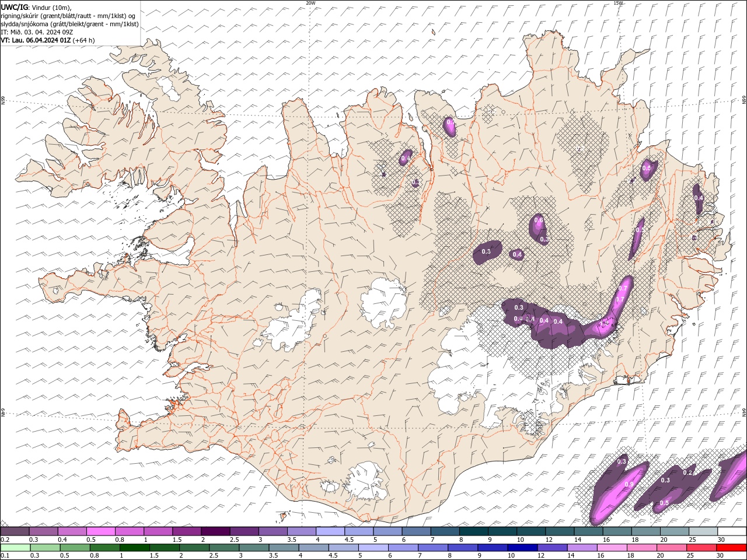This screenshot has height=560, width=747.
Task: Click the '15W' longitude label at top
Action: point(617,3)
